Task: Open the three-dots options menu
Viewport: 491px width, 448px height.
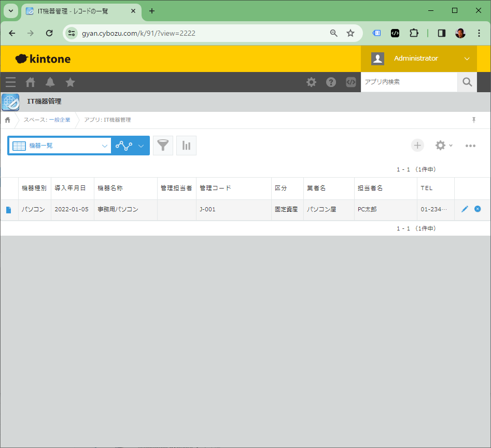Action: coord(470,146)
